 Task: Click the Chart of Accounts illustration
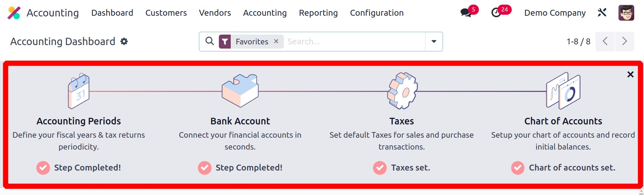[563, 91]
